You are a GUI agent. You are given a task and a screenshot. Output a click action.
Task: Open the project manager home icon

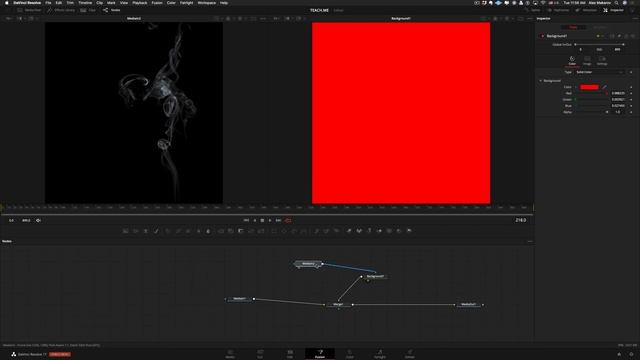(619, 354)
